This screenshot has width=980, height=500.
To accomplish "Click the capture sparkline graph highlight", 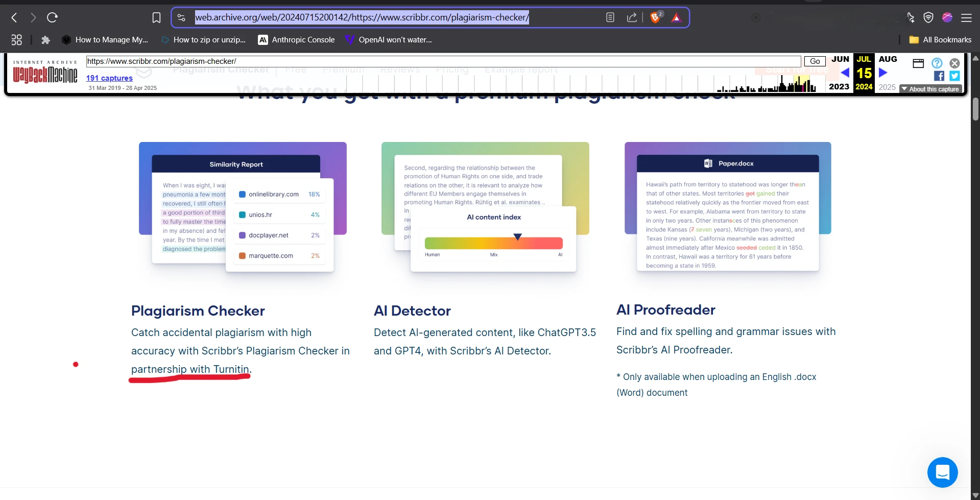I will click(803, 83).
